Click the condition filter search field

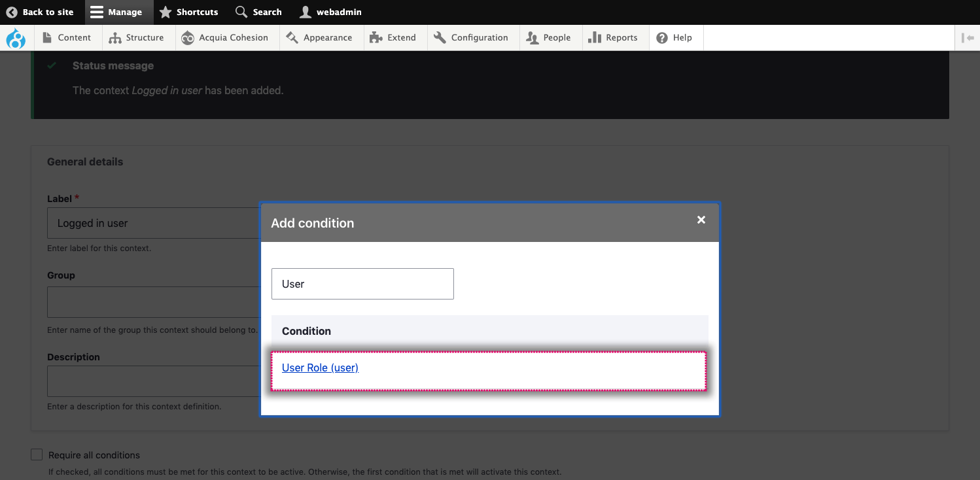point(362,284)
